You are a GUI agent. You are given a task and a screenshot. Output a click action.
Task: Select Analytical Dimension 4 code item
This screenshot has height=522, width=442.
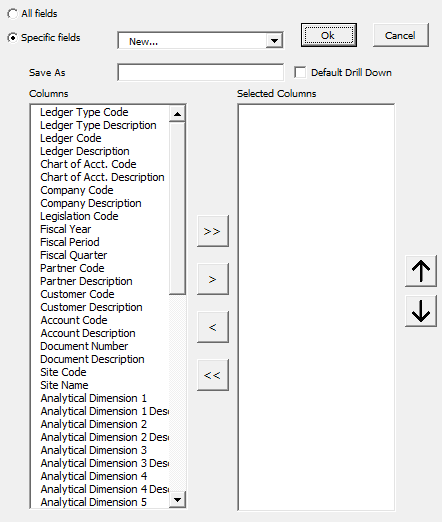click(x=99, y=476)
